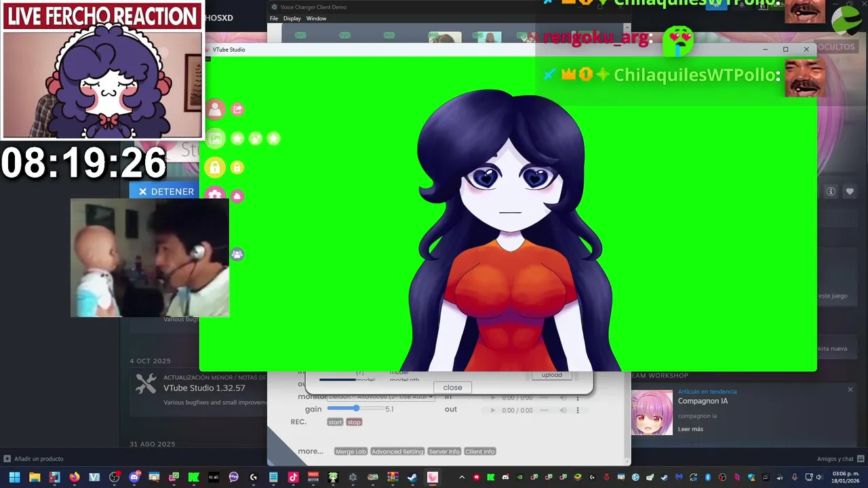Stop recording with the REC stop button

tap(354, 422)
